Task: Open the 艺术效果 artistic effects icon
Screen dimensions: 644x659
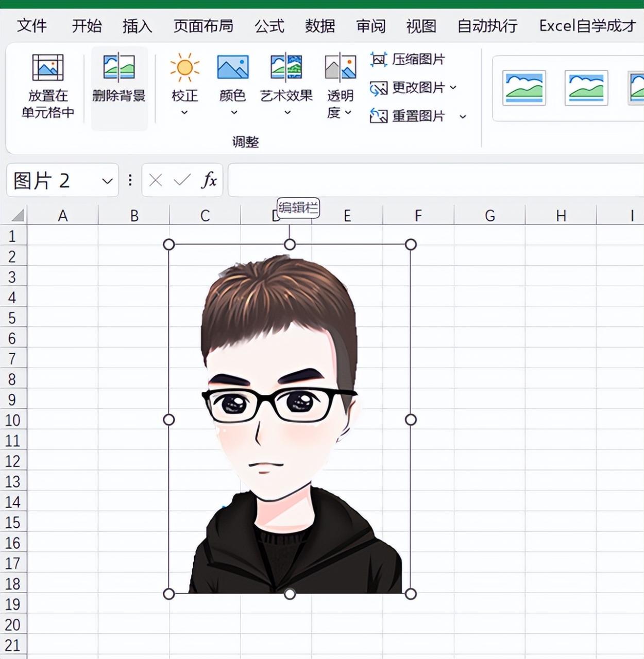Action: click(286, 67)
